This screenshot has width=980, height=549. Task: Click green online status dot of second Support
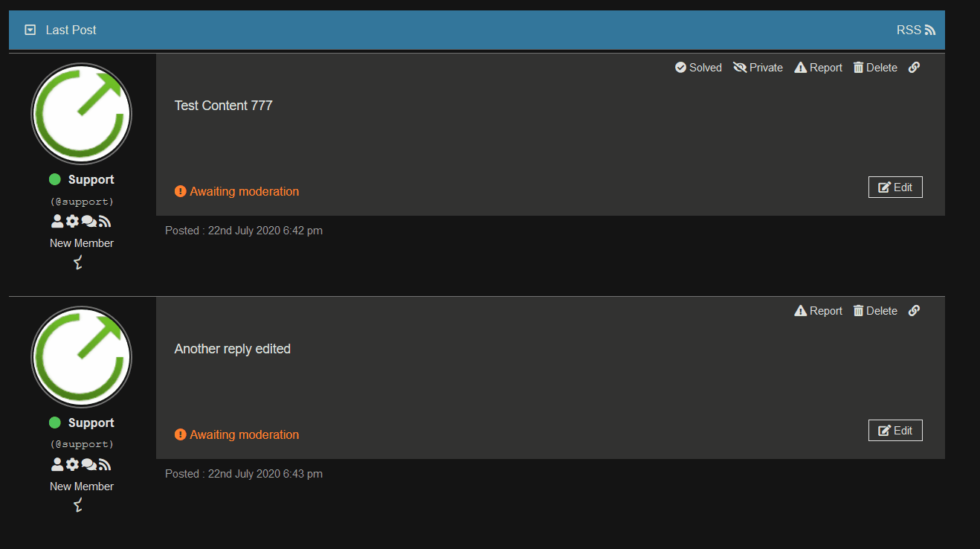point(54,423)
